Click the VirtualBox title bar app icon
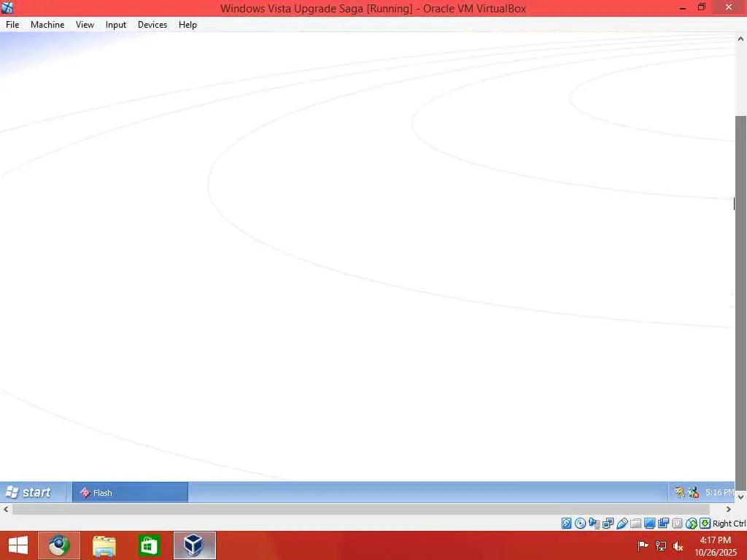Screen dimensions: 747x560 coord(7,7)
